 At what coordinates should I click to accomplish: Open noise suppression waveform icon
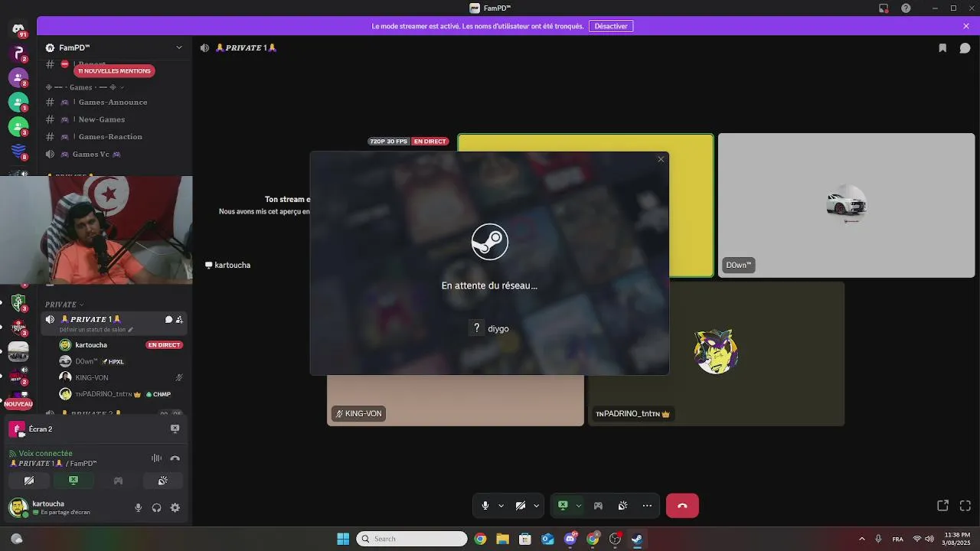[156, 458]
